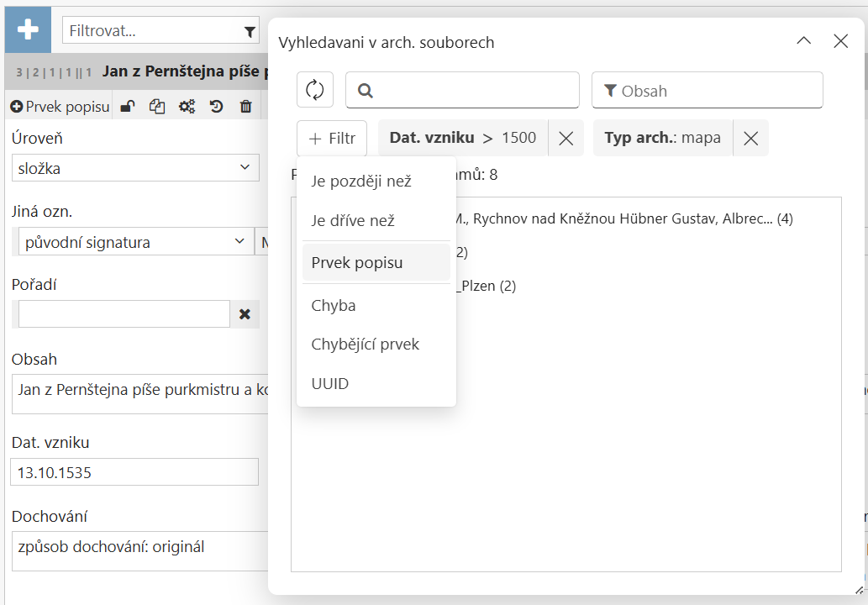Image resolution: width=868 pixels, height=605 pixels.
Task: Click the copy icon in toolbar
Action: tap(156, 107)
